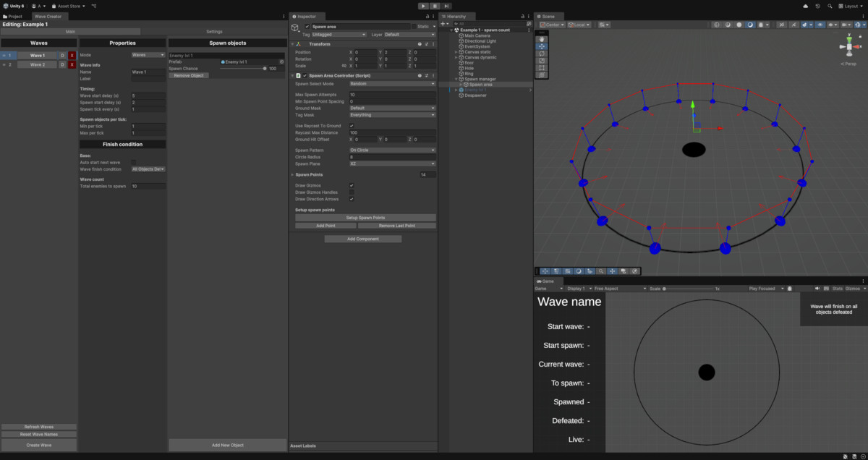This screenshot has width=868, height=460.
Task: Open the undo History icon
Action: click(x=817, y=6)
